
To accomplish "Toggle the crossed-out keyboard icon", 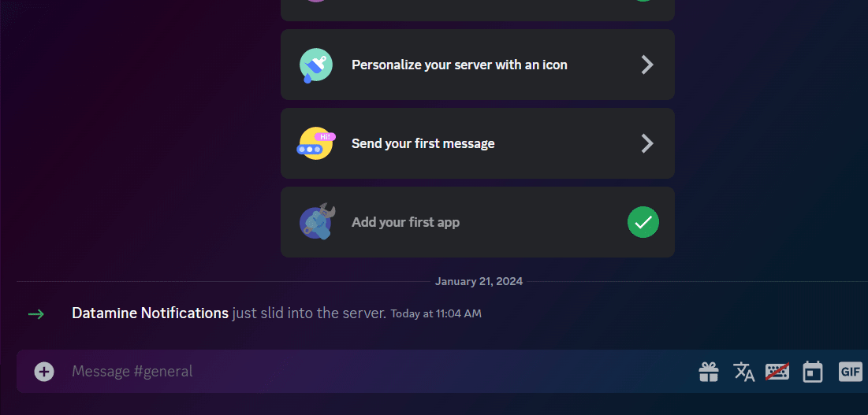I will pyautogui.click(x=777, y=372).
